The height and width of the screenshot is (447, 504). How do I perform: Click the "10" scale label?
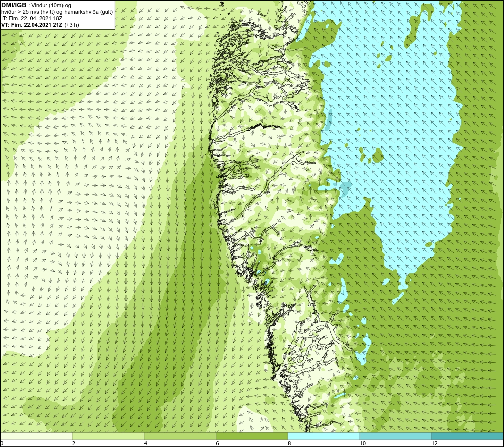coord(362,443)
